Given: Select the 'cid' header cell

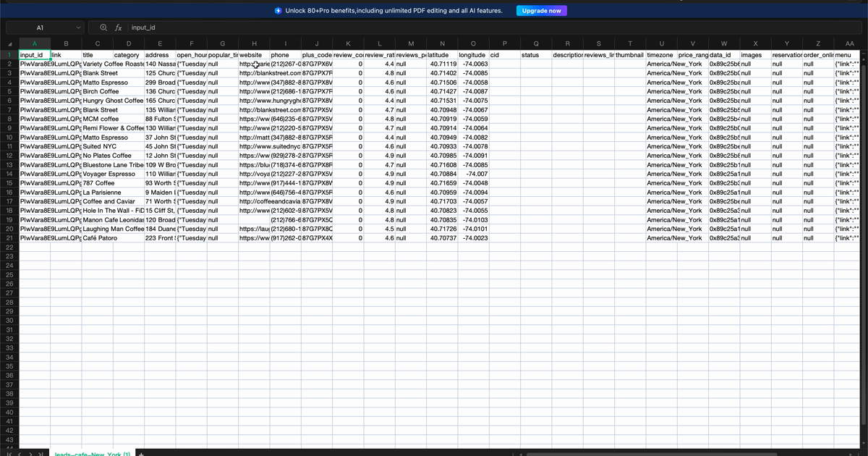Looking at the screenshot, I should coord(505,55).
